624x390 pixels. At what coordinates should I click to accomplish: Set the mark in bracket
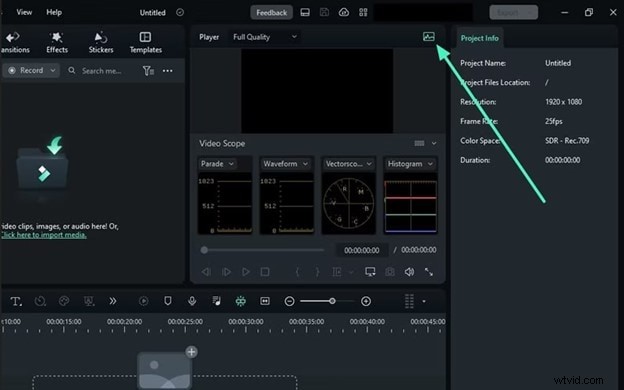click(x=297, y=272)
